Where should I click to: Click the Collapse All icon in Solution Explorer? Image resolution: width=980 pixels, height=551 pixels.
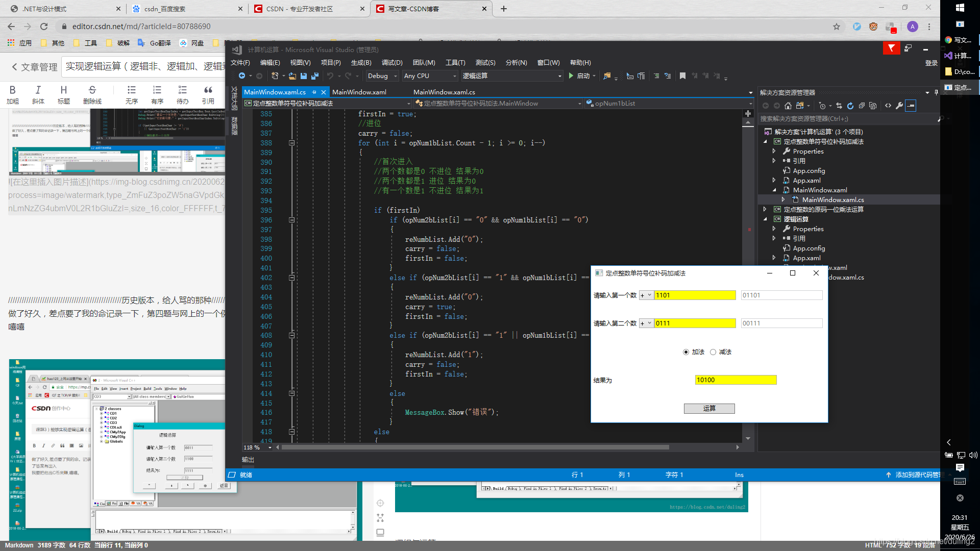(862, 106)
